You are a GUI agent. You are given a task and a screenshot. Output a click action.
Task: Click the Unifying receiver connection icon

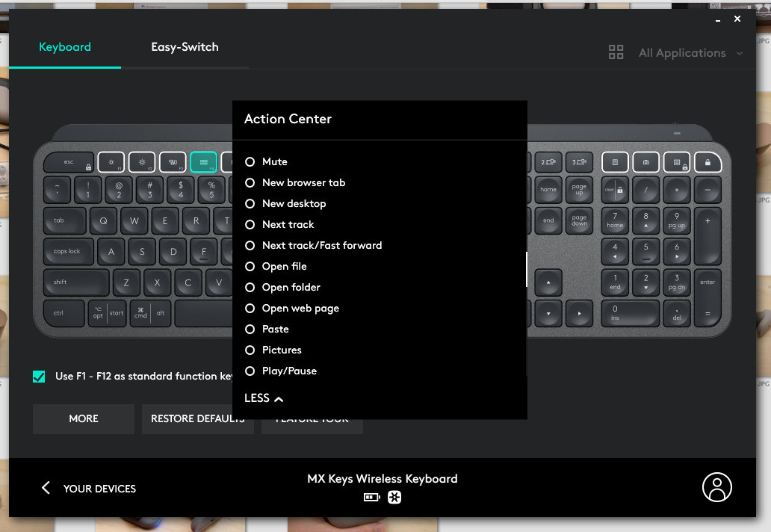[394, 498]
